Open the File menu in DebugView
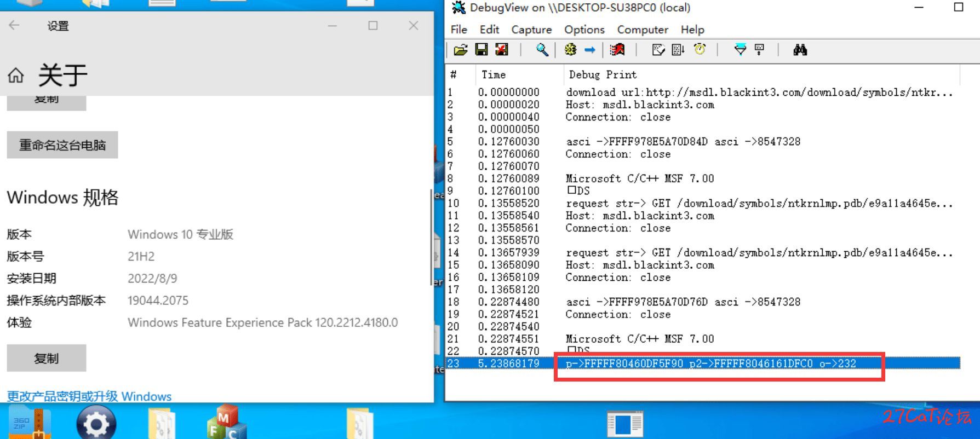 [459, 30]
